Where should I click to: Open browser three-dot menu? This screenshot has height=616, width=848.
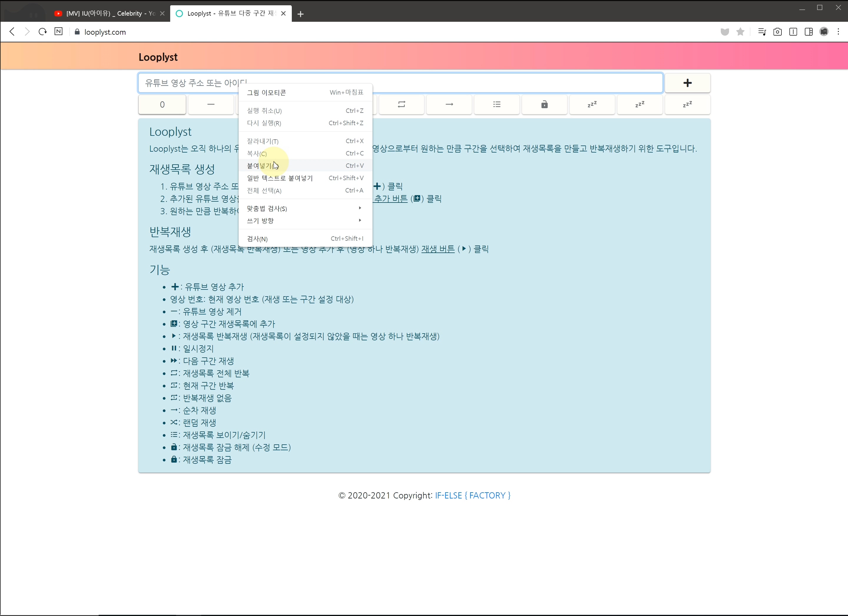(x=838, y=32)
